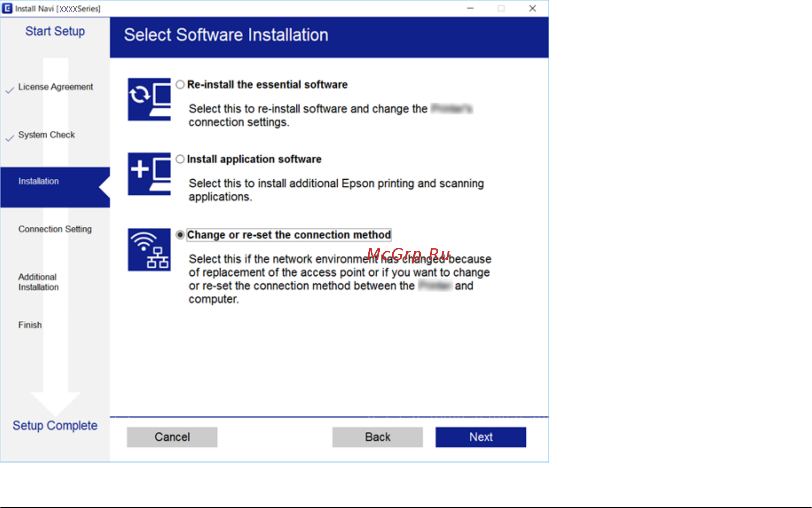This screenshot has height=508, width=812.
Task: Click the System Check step label
Action: 46,135
